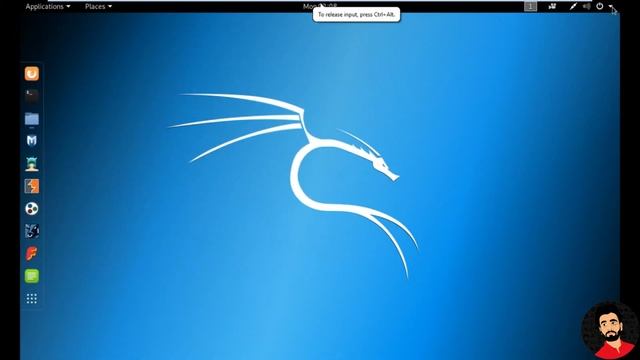Click the screen recorder camera icon
Image resolution: width=640 pixels, height=360 pixels.
[552, 6]
